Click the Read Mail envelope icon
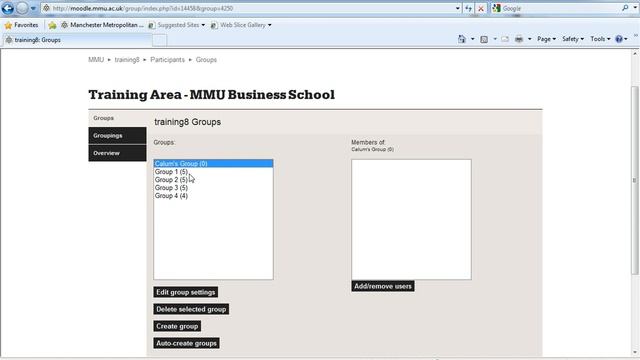 coord(505,39)
